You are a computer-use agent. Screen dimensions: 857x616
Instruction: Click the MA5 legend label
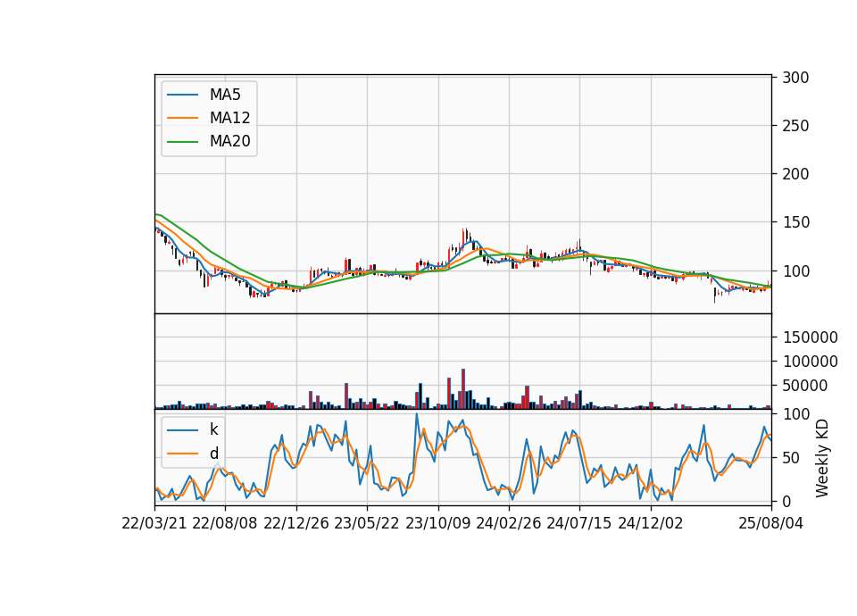click(x=225, y=95)
